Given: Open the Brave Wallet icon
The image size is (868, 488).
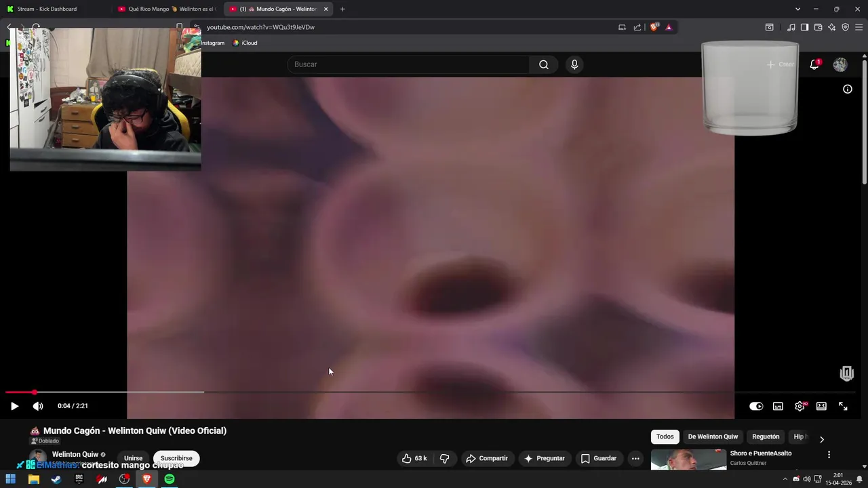Looking at the screenshot, I should tap(818, 27).
